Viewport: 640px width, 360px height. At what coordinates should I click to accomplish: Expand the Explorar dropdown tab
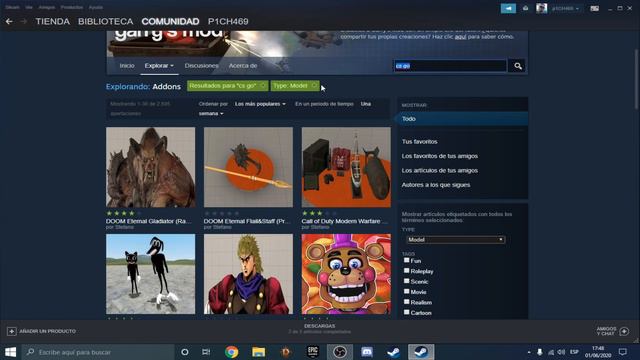159,66
